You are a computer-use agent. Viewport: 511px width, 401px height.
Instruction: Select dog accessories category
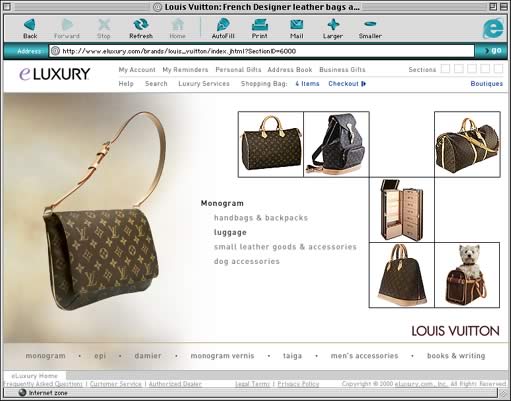point(247,261)
